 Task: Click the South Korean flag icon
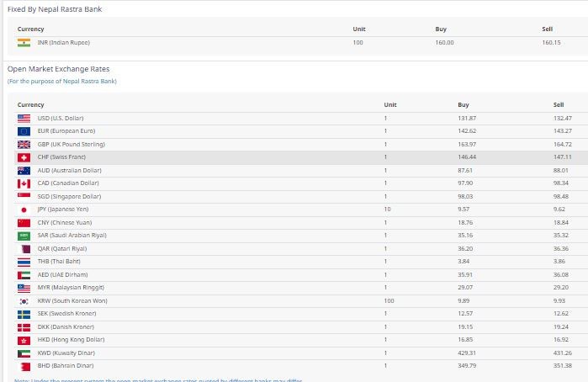[24, 301]
